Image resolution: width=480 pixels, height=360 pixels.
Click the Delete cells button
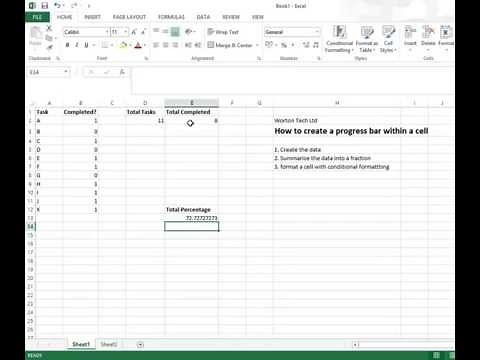click(x=428, y=38)
